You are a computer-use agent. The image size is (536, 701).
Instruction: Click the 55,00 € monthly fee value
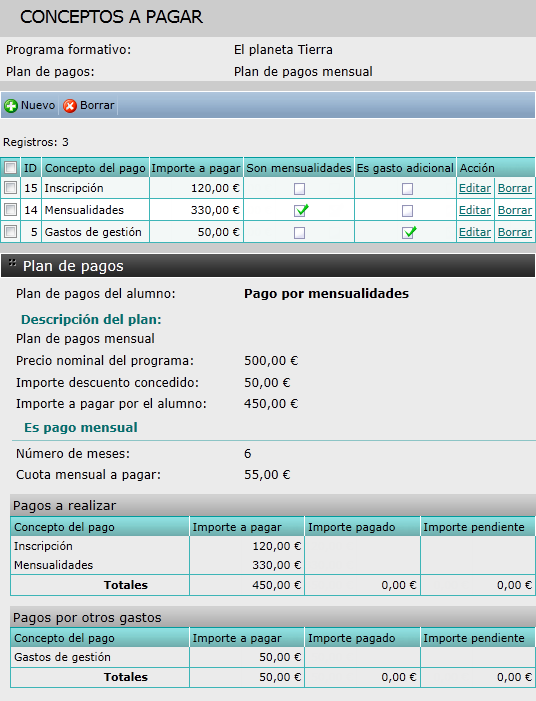[267, 475]
